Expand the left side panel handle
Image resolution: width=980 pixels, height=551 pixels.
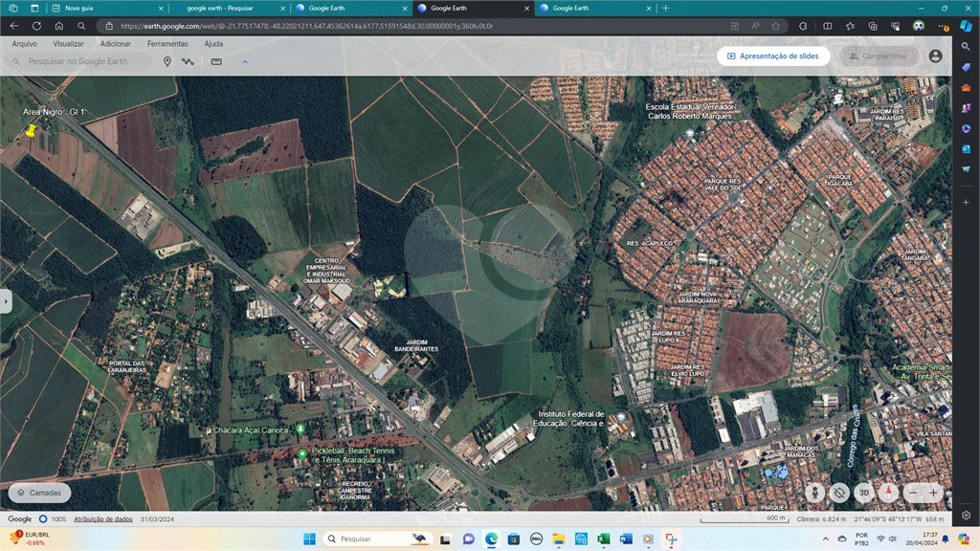(6, 301)
